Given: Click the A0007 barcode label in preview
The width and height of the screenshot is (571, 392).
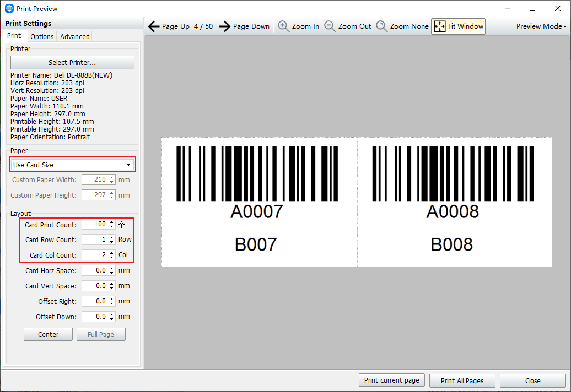Looking at the screenshot, I should pos(257,211).
